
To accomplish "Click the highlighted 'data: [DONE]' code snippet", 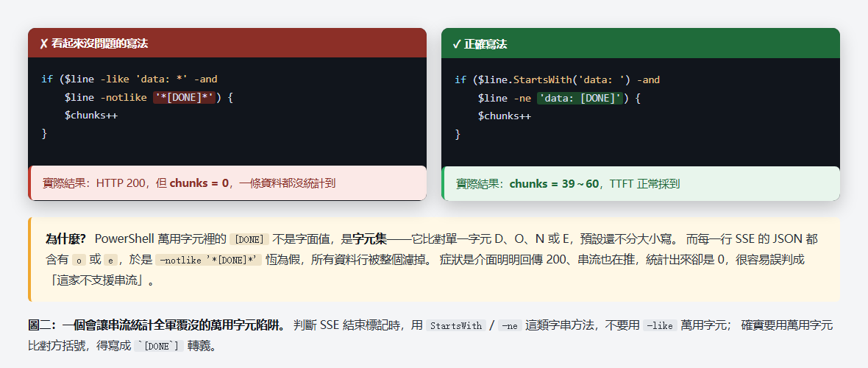I will 580,98.
